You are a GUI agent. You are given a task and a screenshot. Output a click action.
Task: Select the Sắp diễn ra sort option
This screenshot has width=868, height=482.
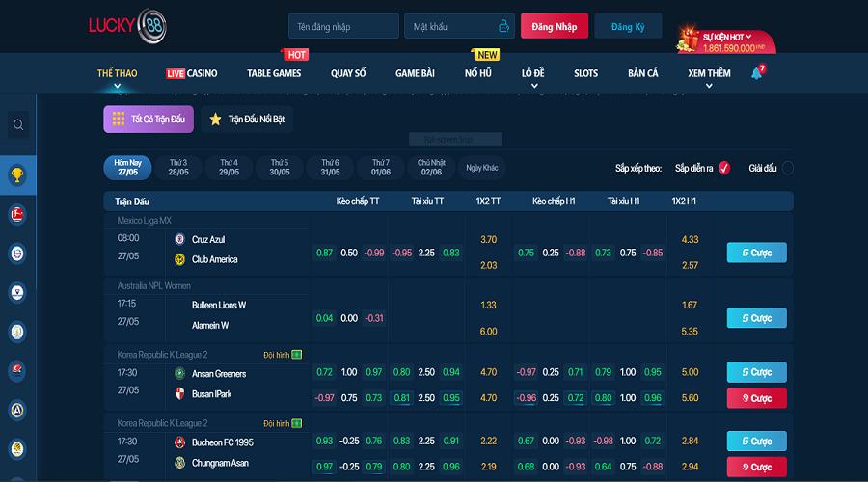[724, 168]
